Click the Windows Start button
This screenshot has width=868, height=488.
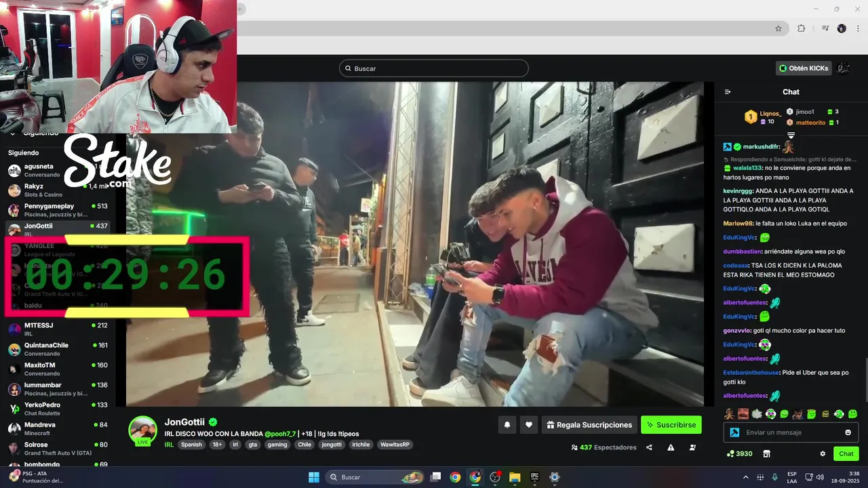pyautogui.click(x=314, y=477)
